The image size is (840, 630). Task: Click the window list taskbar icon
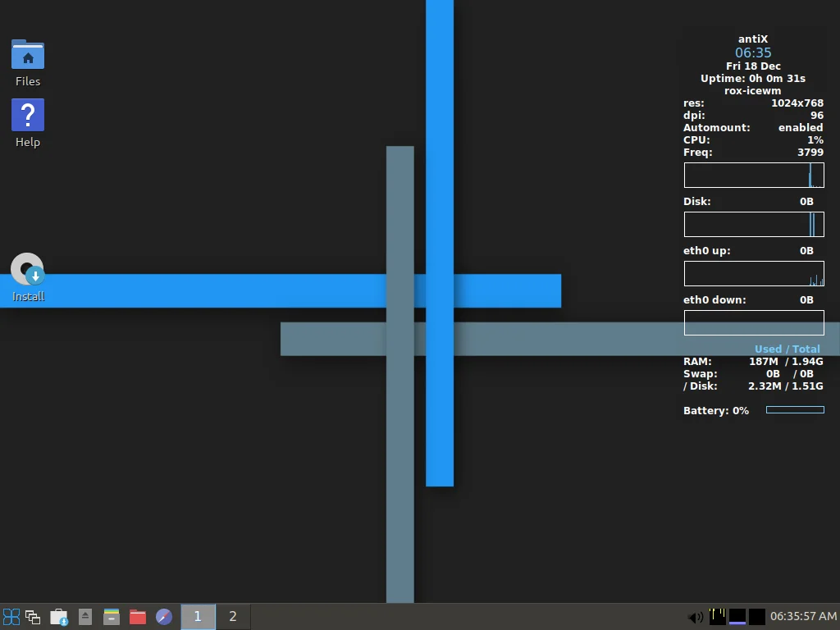click(33, 617)
